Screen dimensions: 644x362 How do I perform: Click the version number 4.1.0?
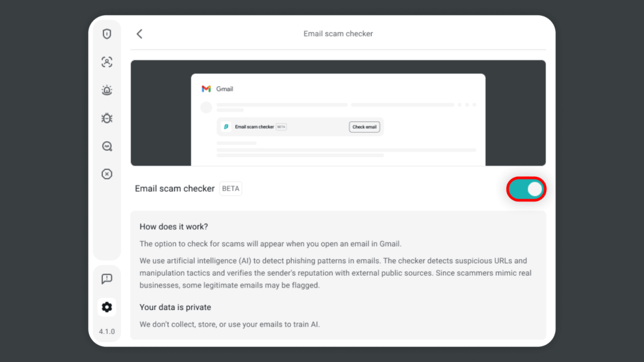tap(107, 332)
